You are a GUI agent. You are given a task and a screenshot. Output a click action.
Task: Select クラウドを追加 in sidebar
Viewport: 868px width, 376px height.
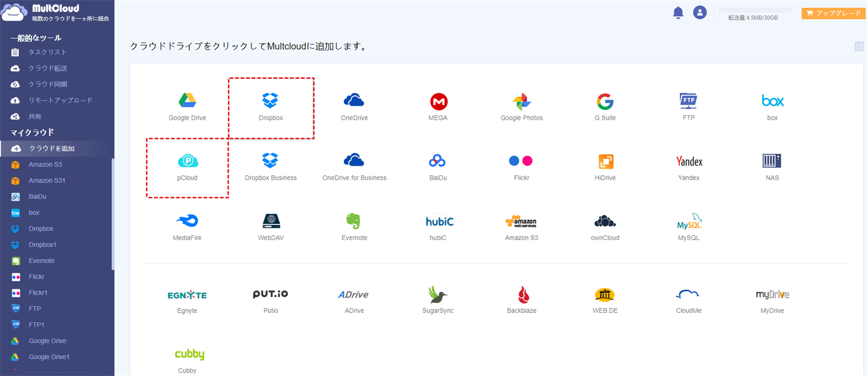point(57,149)
